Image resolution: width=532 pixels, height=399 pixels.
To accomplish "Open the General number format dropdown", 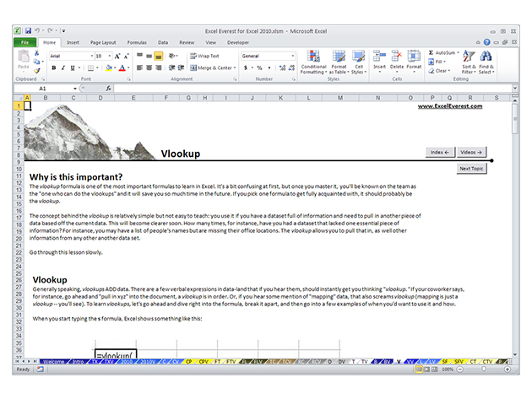I will [x=292, y=56].
